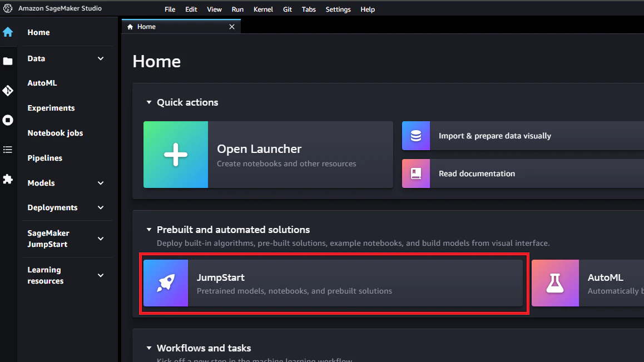The width and height of the screenshot is (644, 362).
Task: Open the Edit menu
Action: click(x=191, y=9)
